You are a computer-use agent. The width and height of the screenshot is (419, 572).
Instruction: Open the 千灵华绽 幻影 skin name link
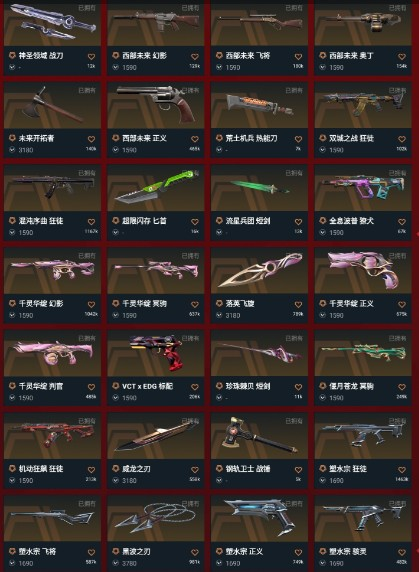(x=41, y=304)
